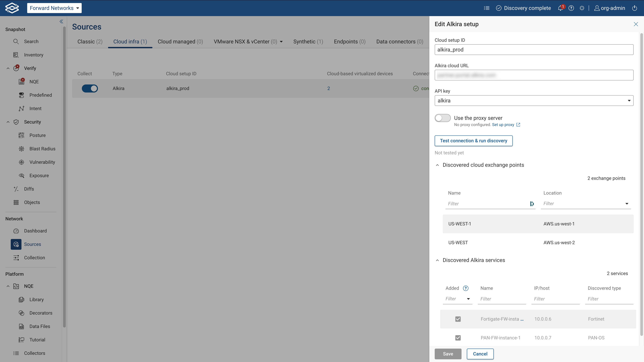Uncheck the Fortigate-FW instance checkbox
The height and width of the screenshot is (362, 644).
(458, 319)
